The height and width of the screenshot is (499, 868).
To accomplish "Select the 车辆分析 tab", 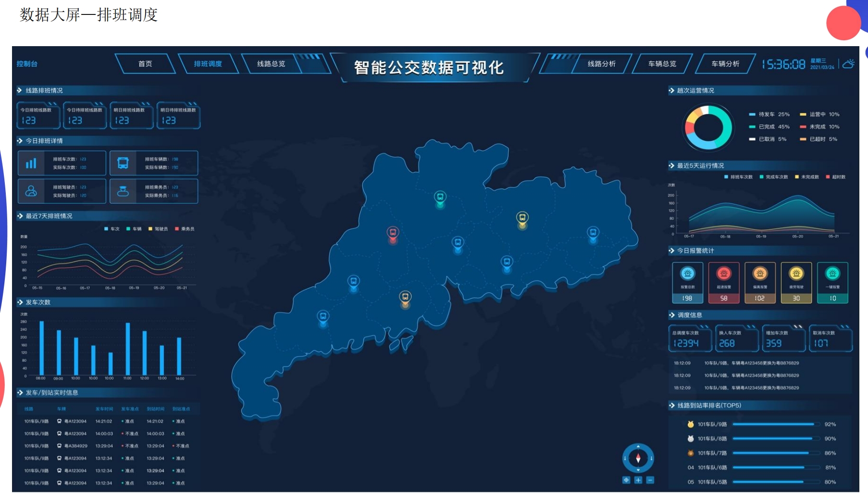I will (725, 64).
